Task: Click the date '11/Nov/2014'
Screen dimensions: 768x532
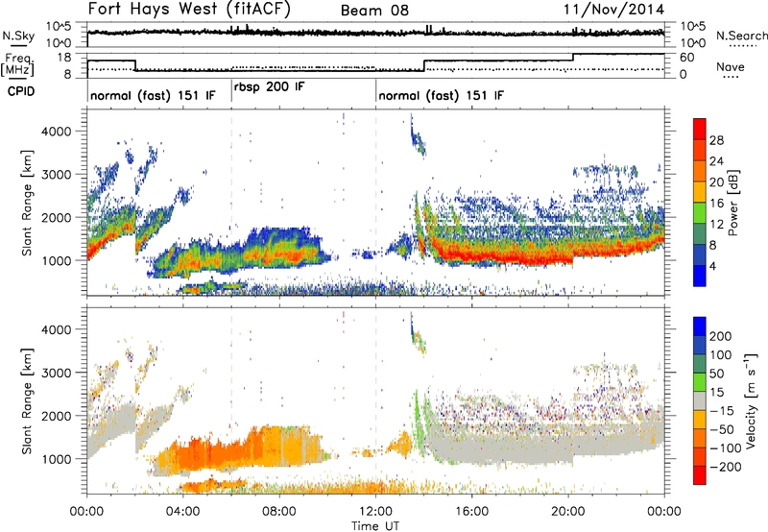Action: pyautogui.click(x=613, y=10)
